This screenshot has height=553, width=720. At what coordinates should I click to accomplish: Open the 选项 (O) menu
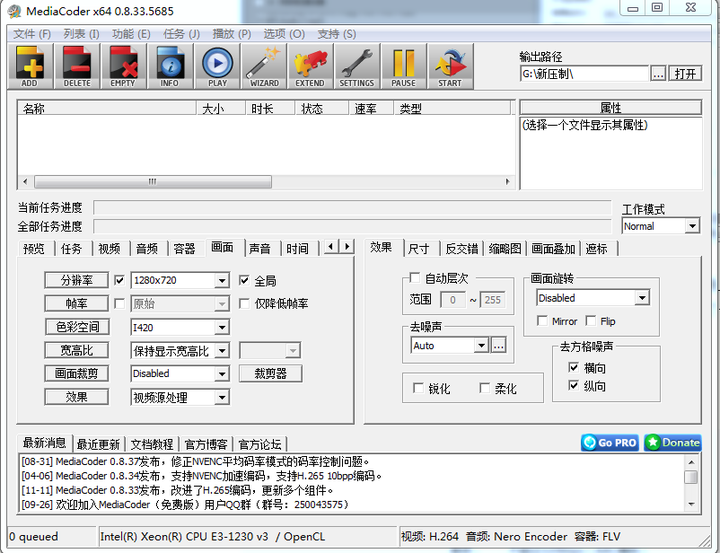pos(284,34)
